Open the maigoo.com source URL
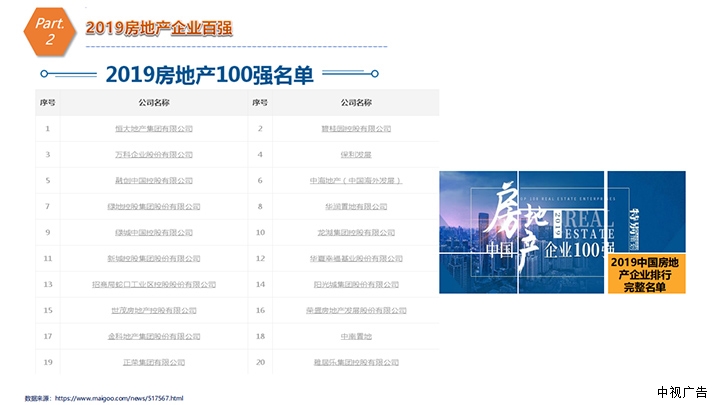 pos(119,398)
